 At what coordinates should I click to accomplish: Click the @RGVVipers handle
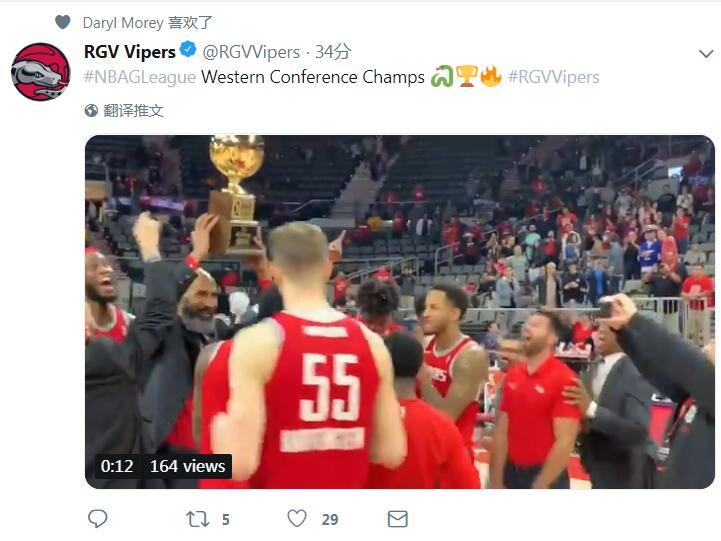pyautogui.click(x=251, y=52)
